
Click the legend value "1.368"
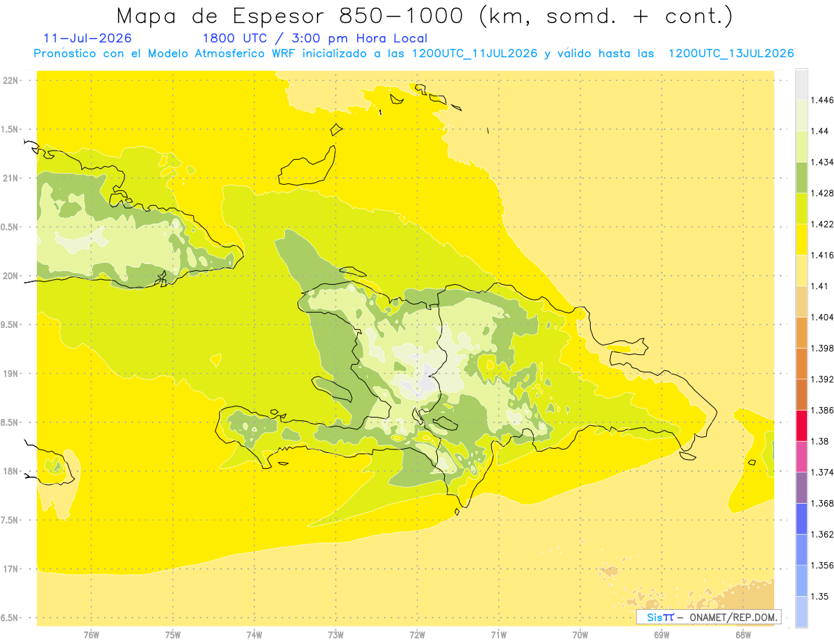coord(822,503)
